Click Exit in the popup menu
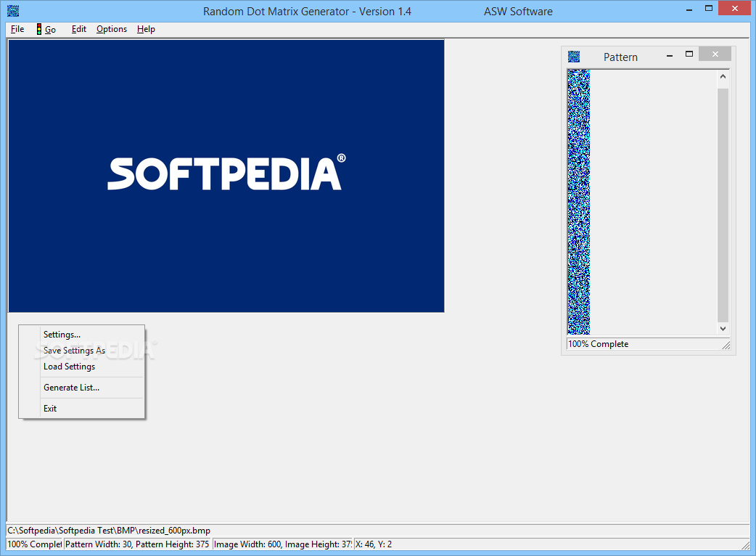The height and width of the screenshot is (556, 756). pyautogui.click(x=81, y=409)
